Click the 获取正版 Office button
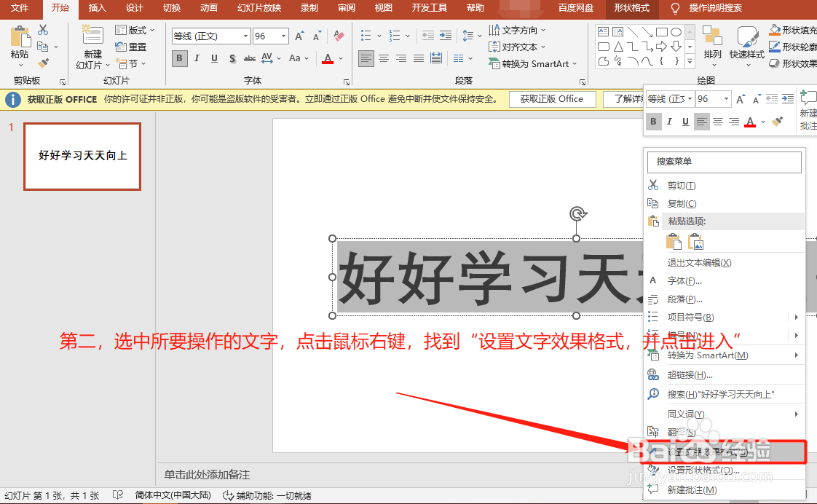Screen dimensions: 817x504 552,99
